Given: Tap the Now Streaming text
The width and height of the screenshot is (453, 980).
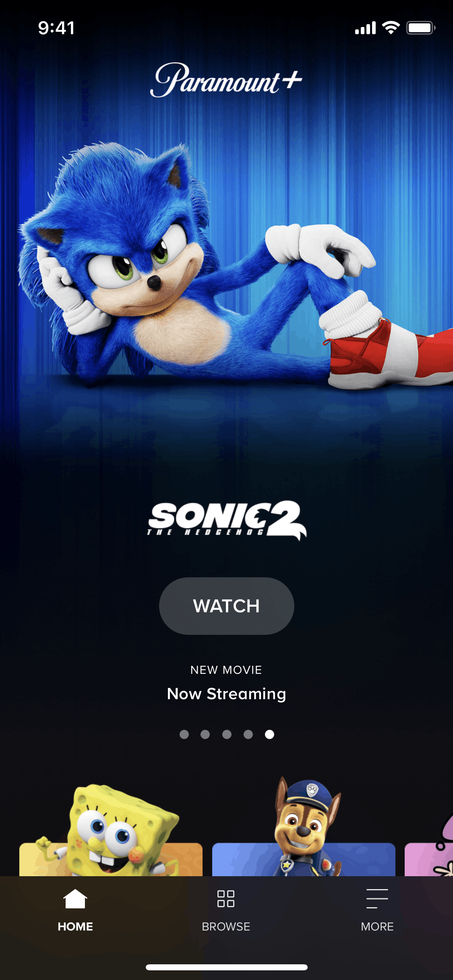Looking at the screenshot, I should [x=227, y=694].
